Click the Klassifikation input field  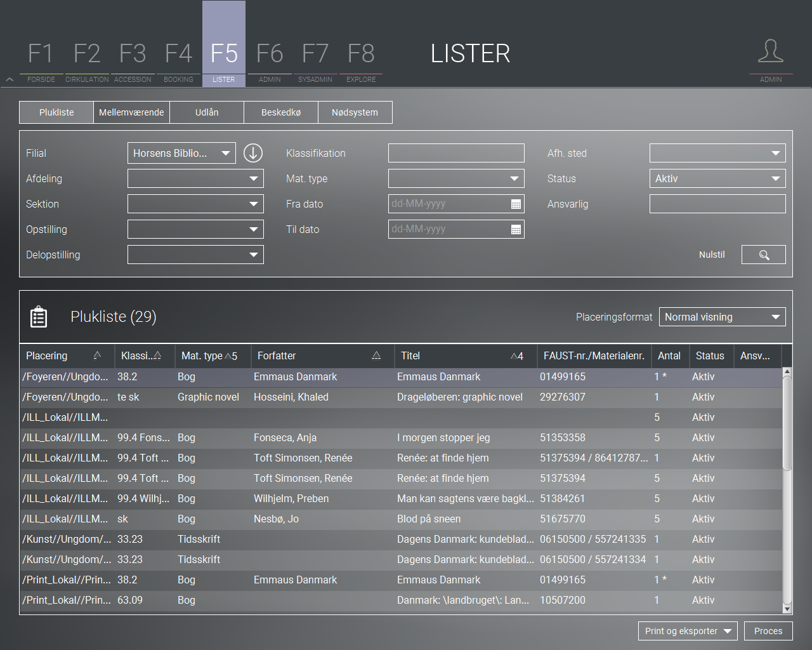[x=456, y=153]
